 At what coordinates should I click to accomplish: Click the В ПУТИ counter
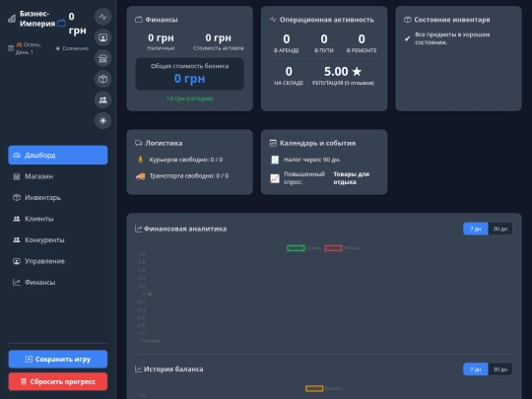coord(324,43)
